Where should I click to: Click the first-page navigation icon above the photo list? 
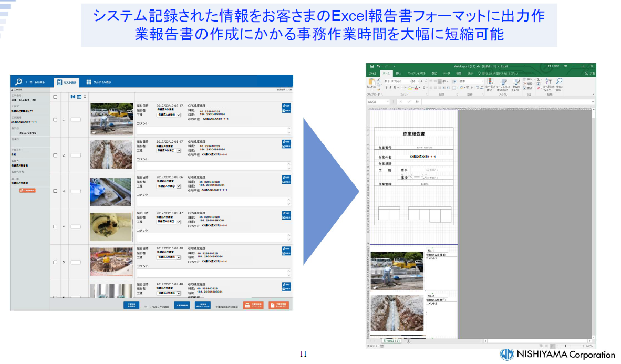(72, 96)
